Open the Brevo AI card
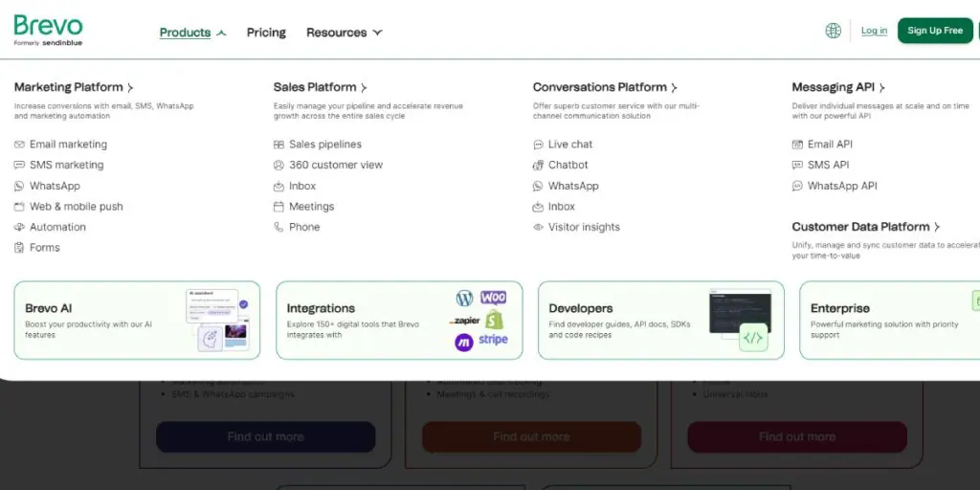This screenshot has height=490, width=980. [x=137, y=320]
